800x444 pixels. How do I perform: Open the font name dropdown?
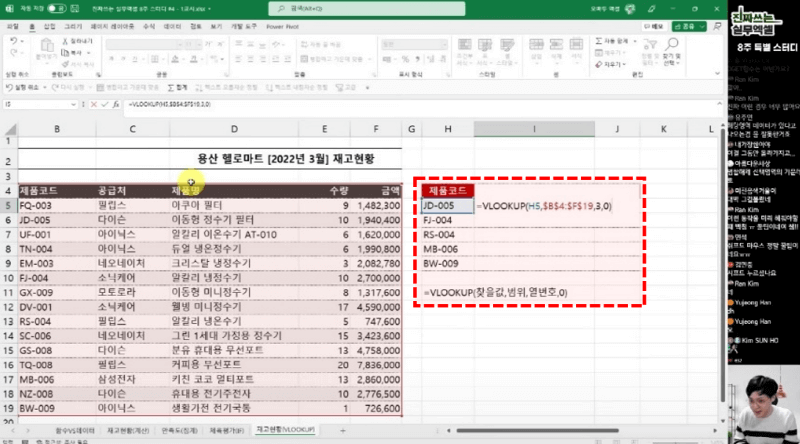pos(179,45)
